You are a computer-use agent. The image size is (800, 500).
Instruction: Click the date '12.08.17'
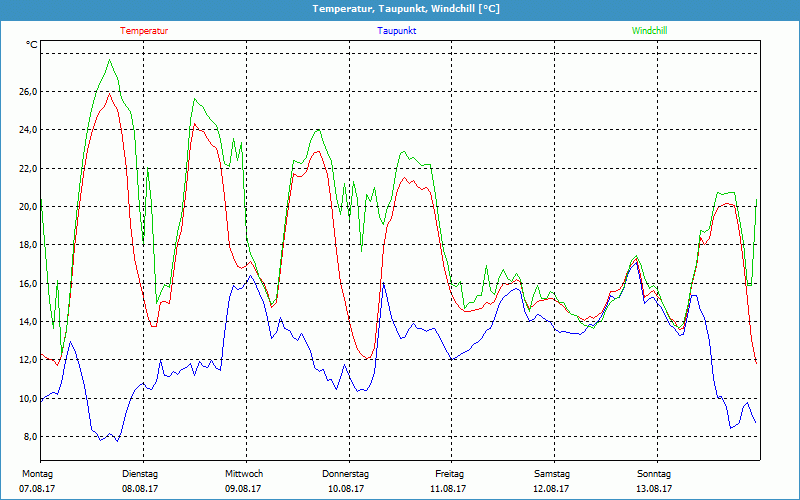click(551, 489)
